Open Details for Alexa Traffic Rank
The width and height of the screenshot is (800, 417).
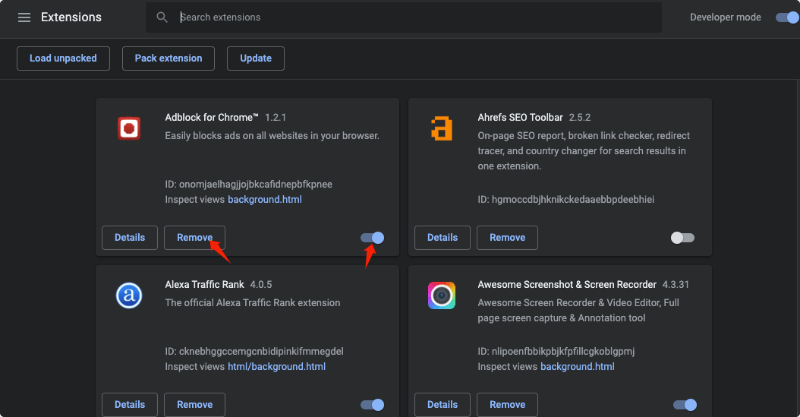coord(130,404)
